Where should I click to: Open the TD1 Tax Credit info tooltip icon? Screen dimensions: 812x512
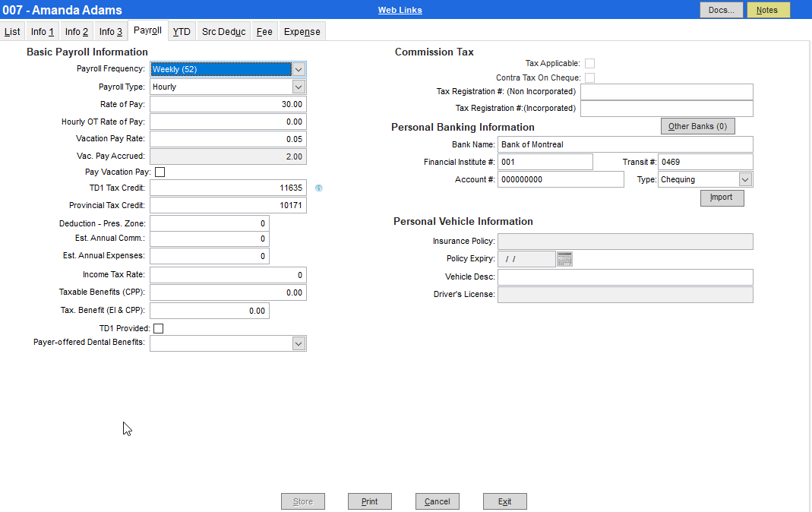[x=318, y=188]
